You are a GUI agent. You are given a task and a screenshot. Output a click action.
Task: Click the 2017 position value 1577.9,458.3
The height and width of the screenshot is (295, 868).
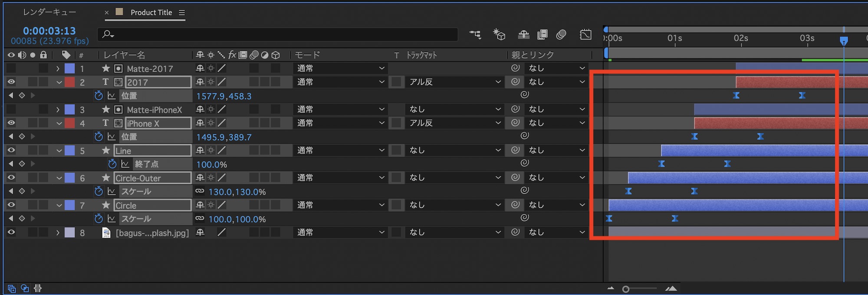point(224,96)
